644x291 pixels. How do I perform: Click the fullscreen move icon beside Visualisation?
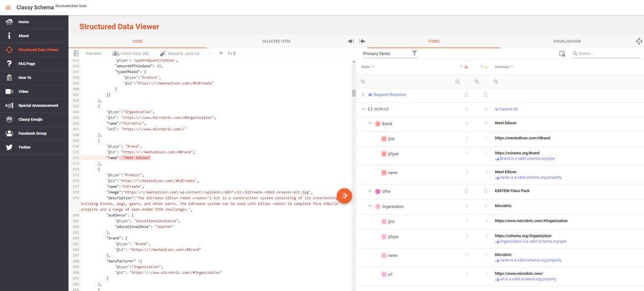coord(639,41)
